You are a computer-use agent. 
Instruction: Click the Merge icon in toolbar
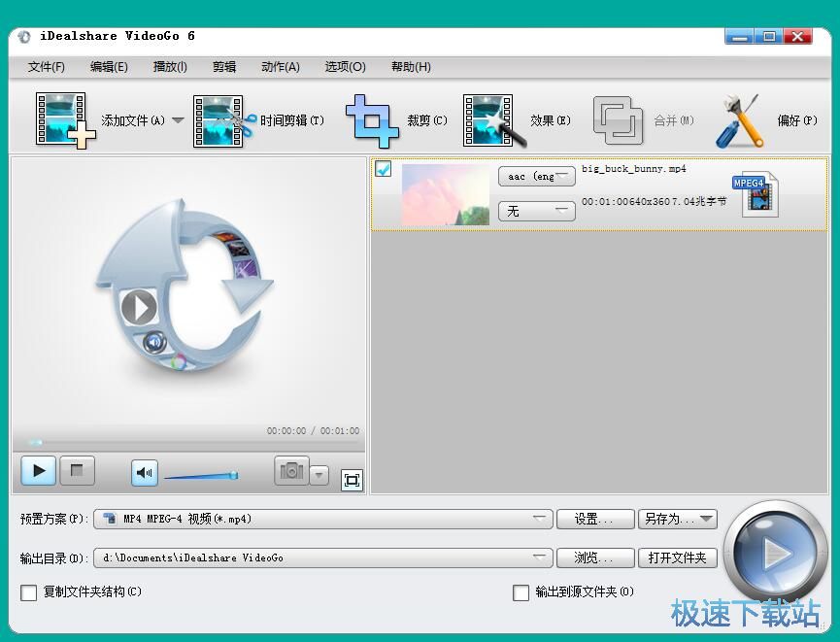click(618, 120)
